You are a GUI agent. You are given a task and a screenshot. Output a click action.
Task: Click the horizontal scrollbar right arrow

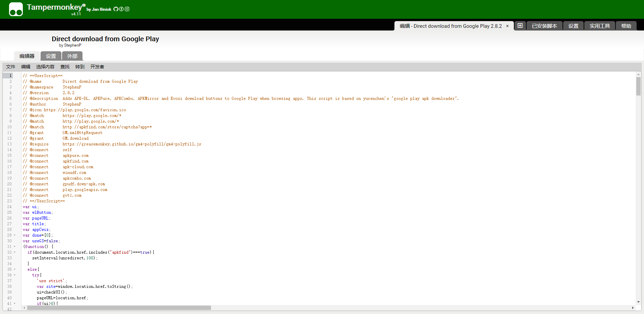[x=633, y=308]
